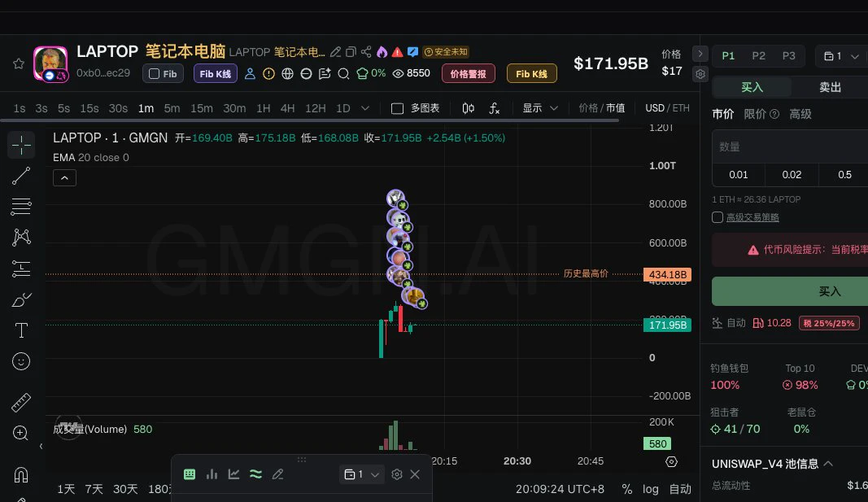
Task: Select the 高级 advanced order tab
Action: coord(800,114)
